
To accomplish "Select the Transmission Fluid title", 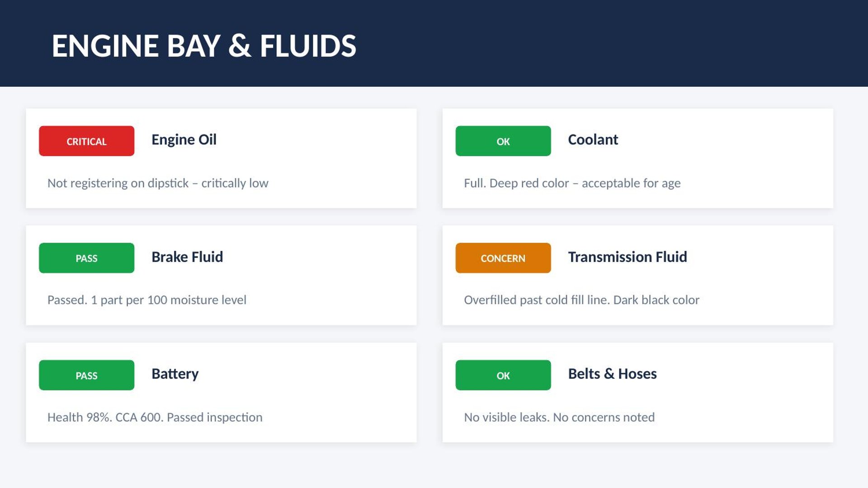I will click(x=627, y=257).
